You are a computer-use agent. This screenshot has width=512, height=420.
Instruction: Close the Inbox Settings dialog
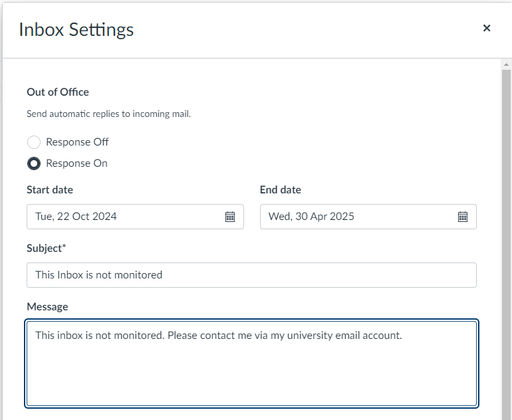tap(487, 28)
